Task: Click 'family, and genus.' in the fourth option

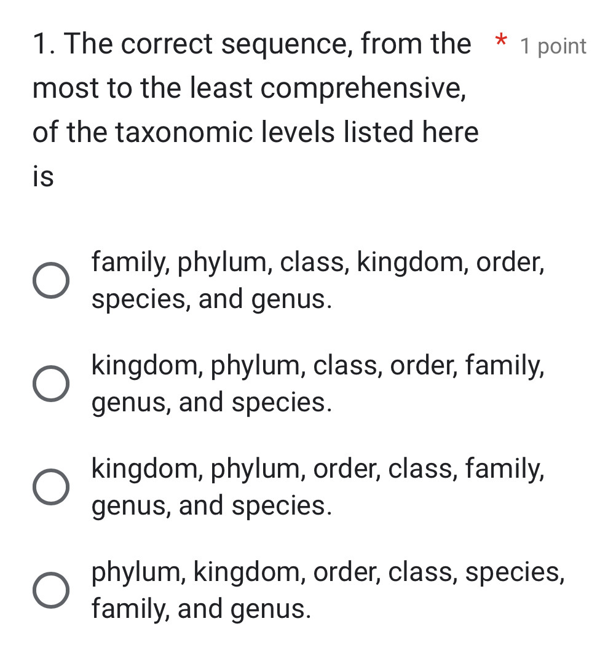Action: [201, 609]
